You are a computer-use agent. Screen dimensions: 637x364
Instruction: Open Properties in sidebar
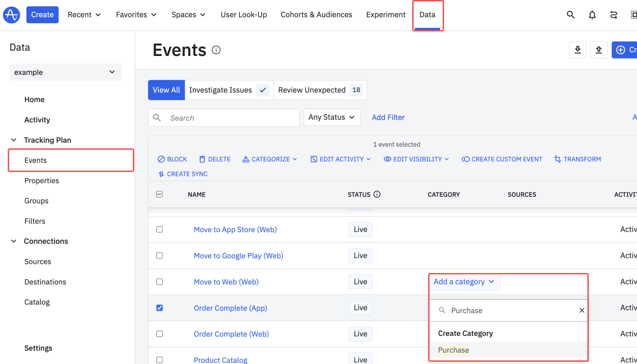pos(42,181)
